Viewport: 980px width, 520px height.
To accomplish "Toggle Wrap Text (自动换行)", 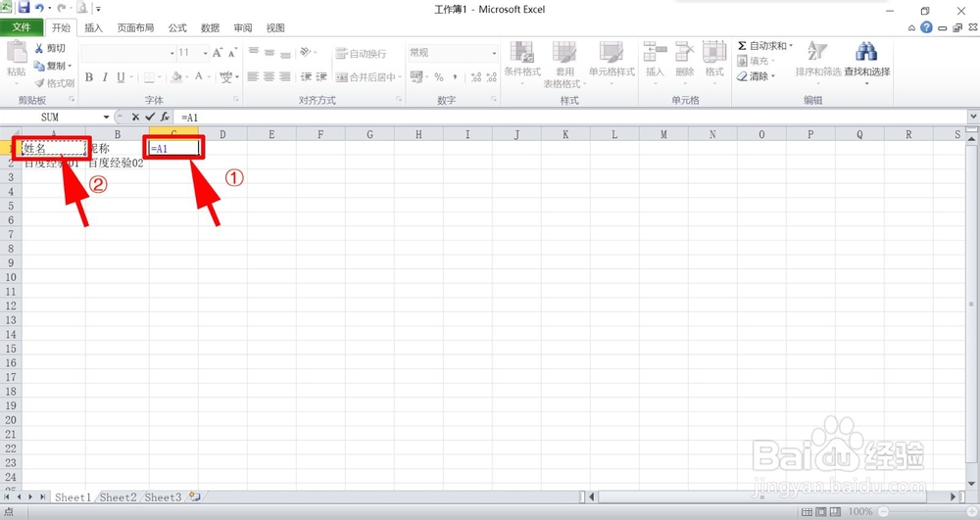I will click(361, 54).
